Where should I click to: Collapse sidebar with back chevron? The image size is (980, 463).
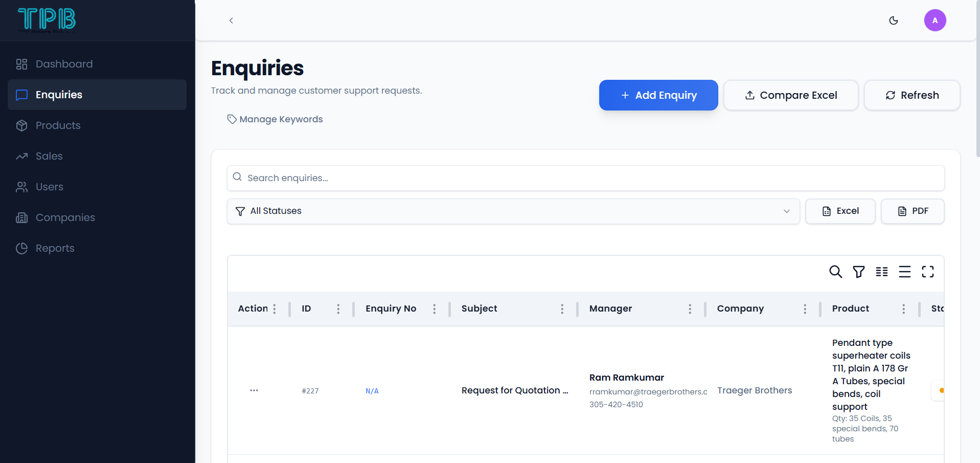[231, 20]
